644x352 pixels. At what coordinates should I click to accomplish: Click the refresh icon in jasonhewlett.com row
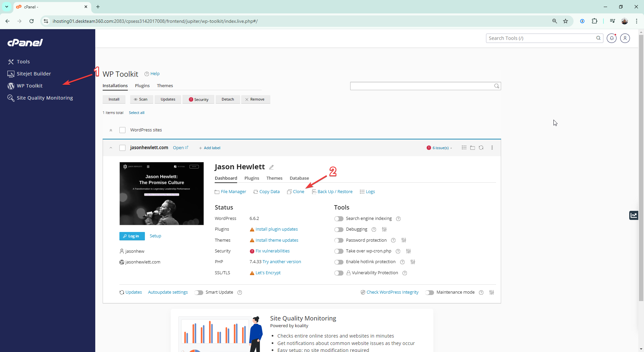pyautogui.click(x=481, y=148)
